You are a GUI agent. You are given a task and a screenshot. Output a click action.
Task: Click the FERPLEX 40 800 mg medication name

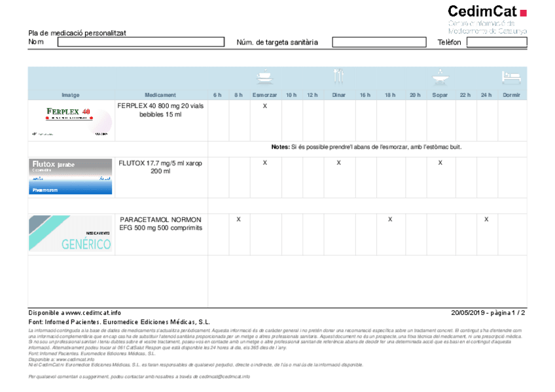tap(160, 110)
